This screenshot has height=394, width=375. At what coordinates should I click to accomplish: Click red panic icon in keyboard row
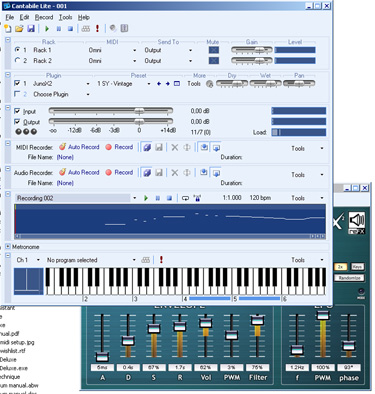click(161, 260)
